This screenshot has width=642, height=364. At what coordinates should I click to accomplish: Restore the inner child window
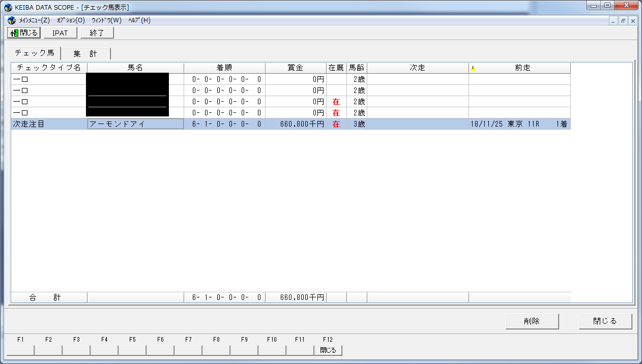[623, 21]
